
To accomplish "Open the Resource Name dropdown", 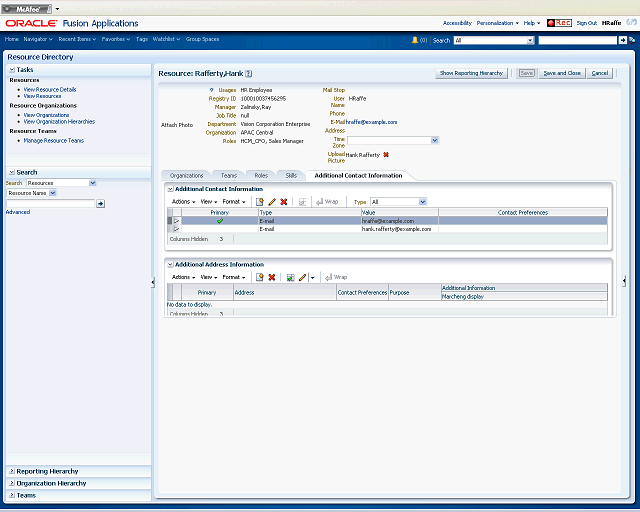I will point(53,193).
